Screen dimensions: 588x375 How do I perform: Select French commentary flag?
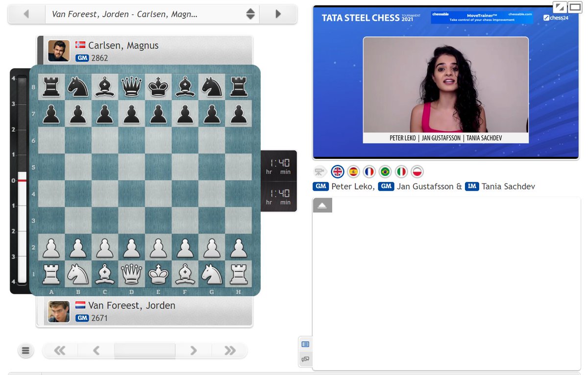click(x=369, y=172)
